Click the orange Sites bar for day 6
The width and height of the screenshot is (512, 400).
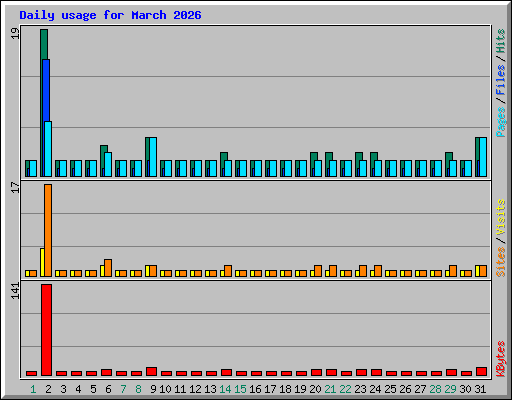pyautogui.click(x=108, y=268)
